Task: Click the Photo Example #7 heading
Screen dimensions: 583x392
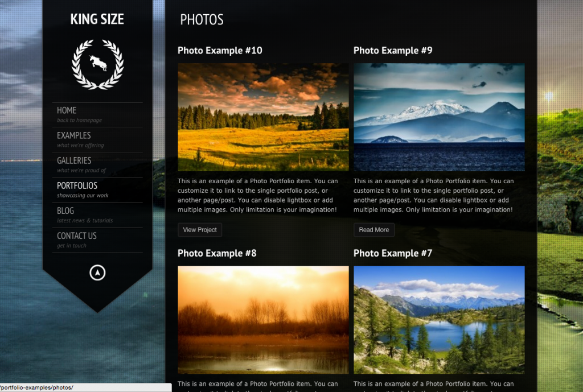Action: click(x=393, y=253)
